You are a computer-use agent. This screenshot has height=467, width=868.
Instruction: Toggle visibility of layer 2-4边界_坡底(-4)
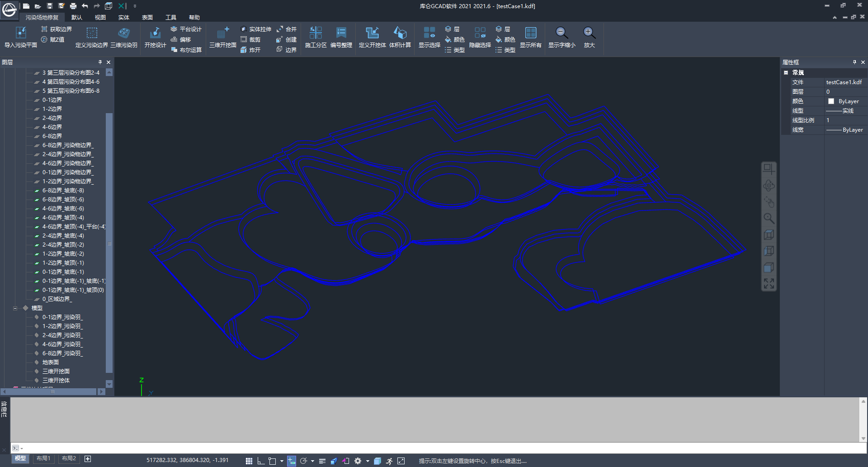pos(37,236)
